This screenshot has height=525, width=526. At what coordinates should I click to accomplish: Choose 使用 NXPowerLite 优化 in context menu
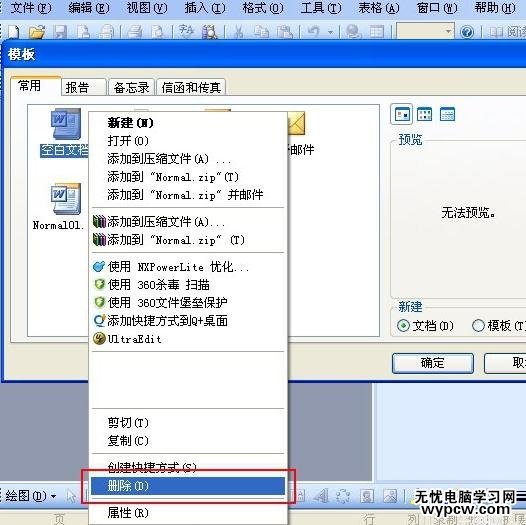(x=188, y=267)
